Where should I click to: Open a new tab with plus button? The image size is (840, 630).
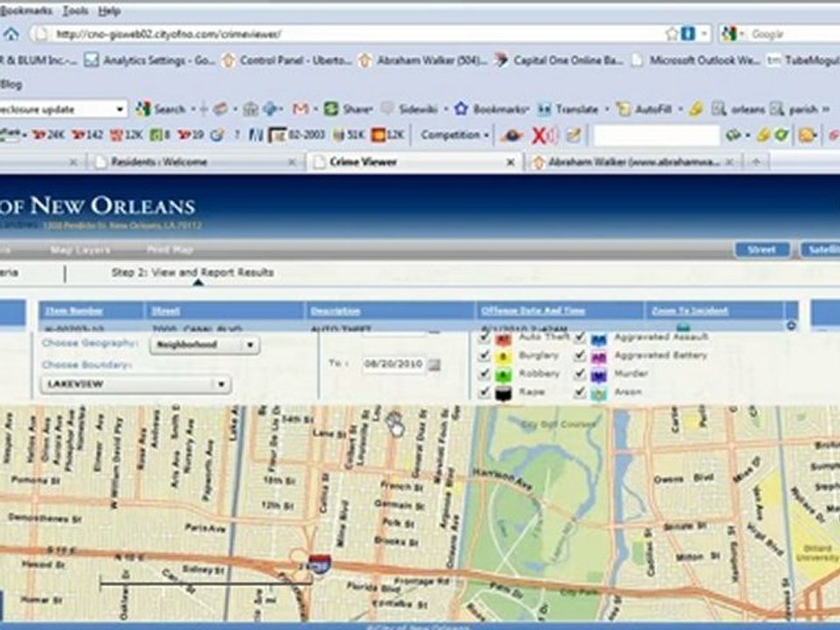pos(756,162)
